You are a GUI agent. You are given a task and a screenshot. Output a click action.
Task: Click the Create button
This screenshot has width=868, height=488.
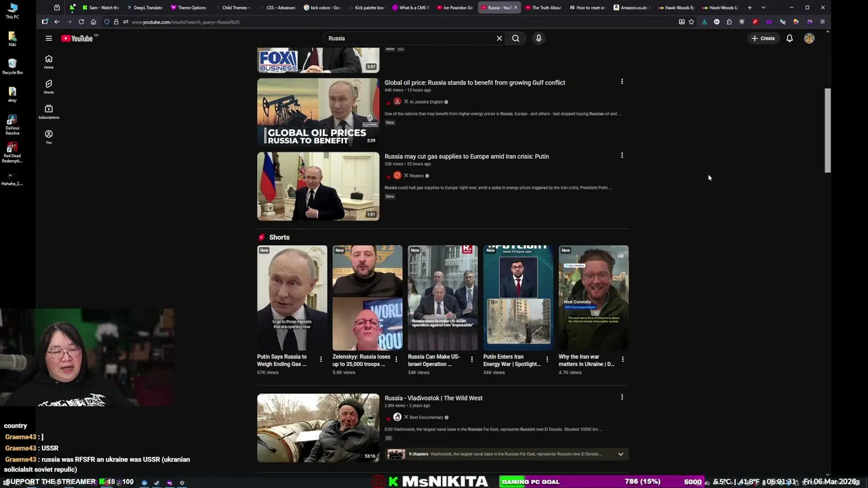pyautogui.click(x=763, y=39)
